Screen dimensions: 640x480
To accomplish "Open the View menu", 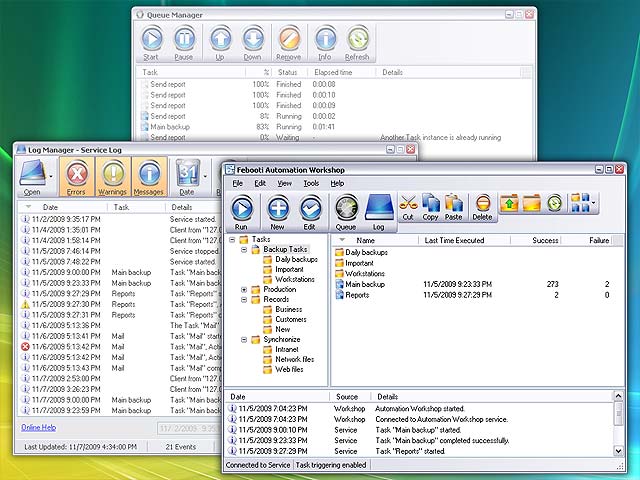I will coord(285,184).
